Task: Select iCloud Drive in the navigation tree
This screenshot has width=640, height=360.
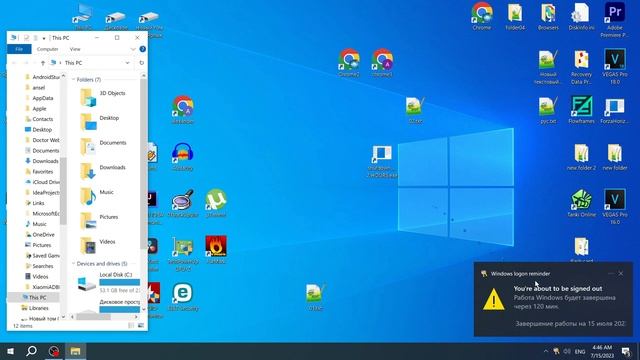Action: [42, 182]
